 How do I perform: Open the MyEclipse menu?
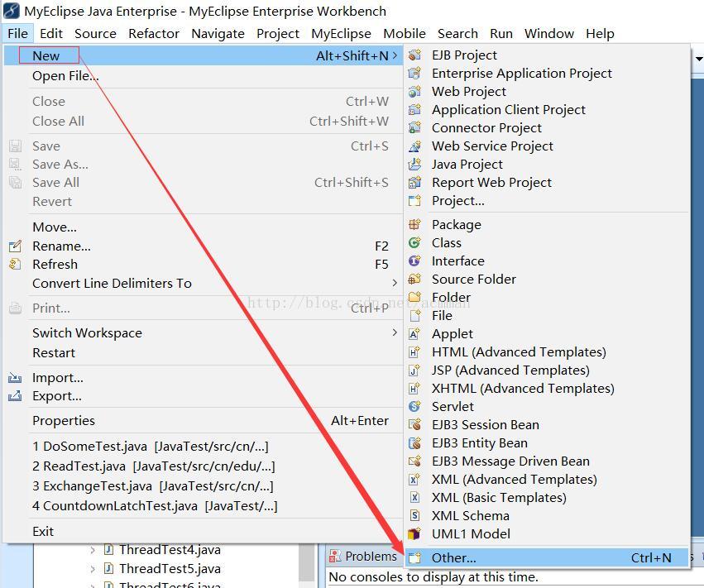(x=341, y=34)
